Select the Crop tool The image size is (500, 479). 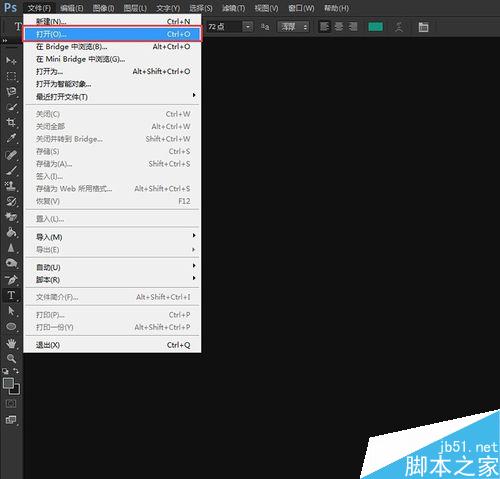point(11,122)
